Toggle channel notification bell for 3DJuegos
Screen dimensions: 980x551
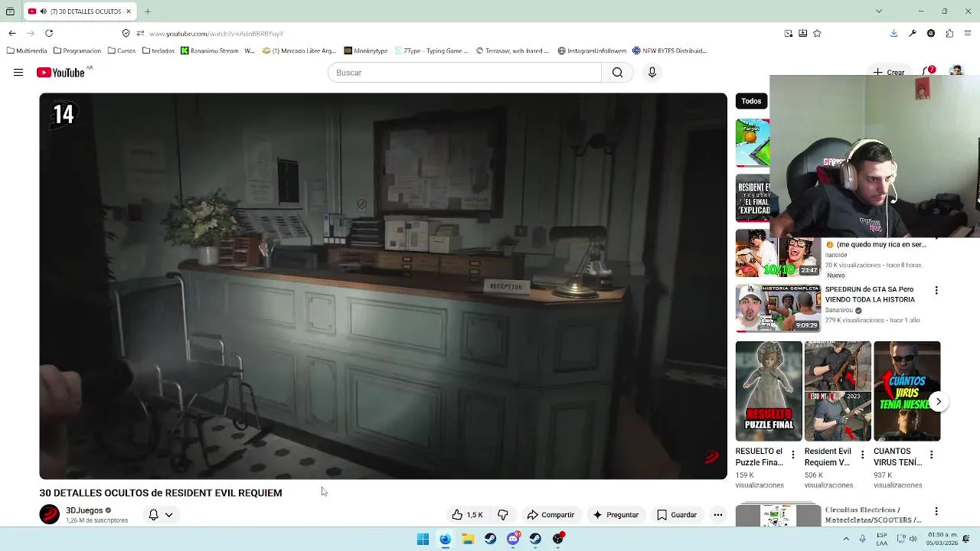153,515
